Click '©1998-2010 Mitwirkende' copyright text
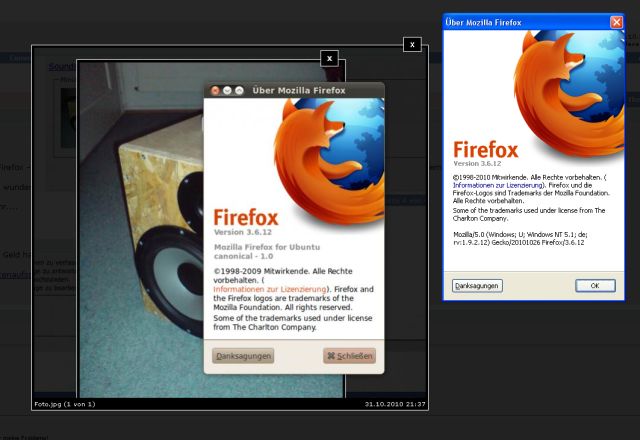 (491, 178)
